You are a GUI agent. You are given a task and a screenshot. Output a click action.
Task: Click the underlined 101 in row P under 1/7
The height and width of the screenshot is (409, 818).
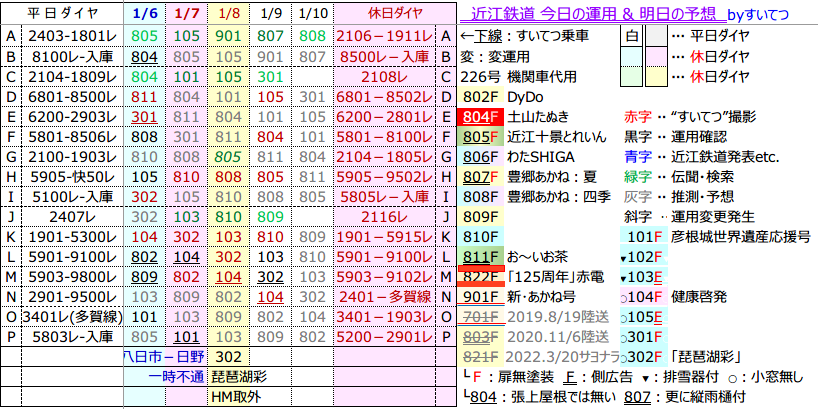[x=186, y=338]
